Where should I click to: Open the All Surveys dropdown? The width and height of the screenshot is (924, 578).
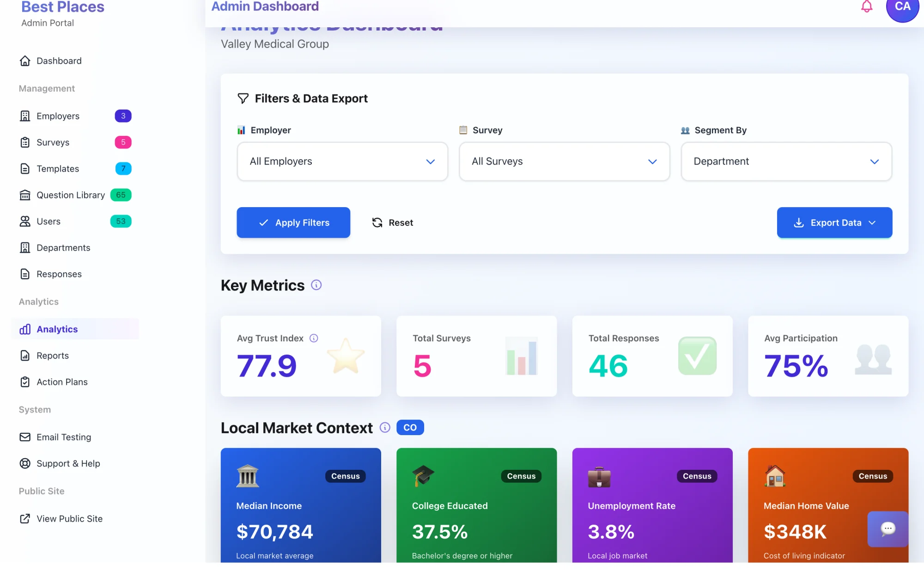tap(564, 161)
